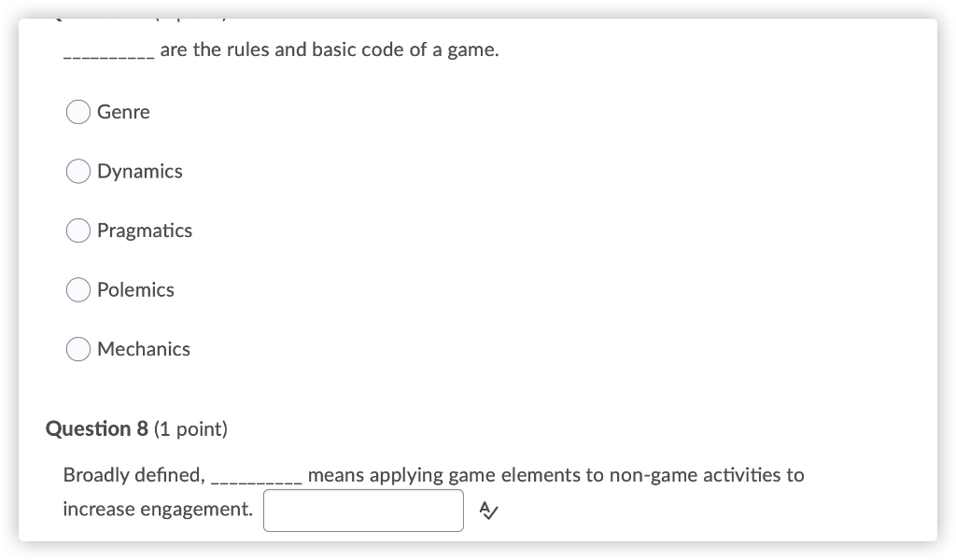Image resolution: width=956 pixels, height=560 pixels.
Task: Click the Polemics option text
Action: 136,289
